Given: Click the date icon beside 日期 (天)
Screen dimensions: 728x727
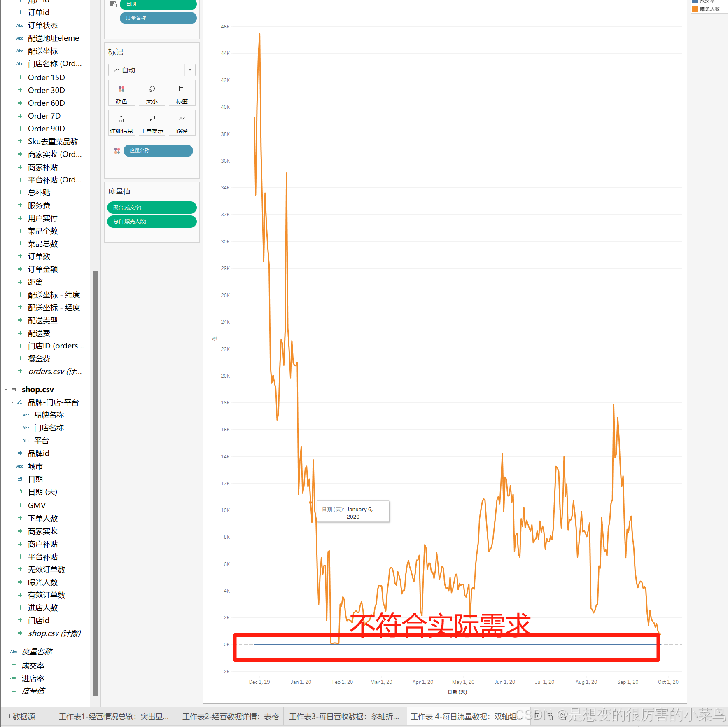Looking at the screenshot, I should [x=19, y=492].
